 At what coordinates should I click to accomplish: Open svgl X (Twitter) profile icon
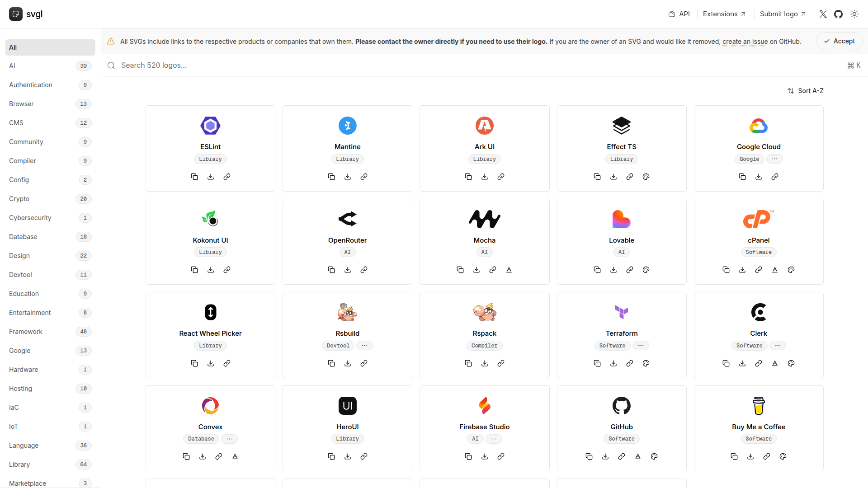coord(823,14)
